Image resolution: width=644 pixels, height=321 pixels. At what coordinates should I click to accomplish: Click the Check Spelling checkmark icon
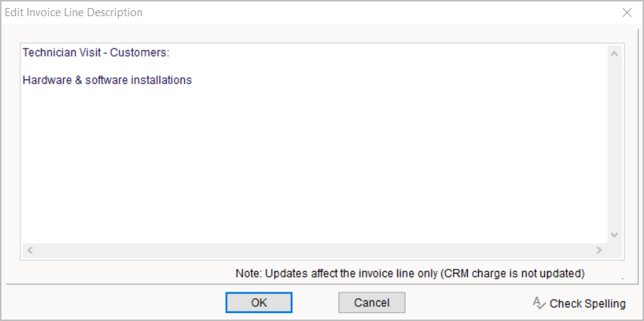539,303
